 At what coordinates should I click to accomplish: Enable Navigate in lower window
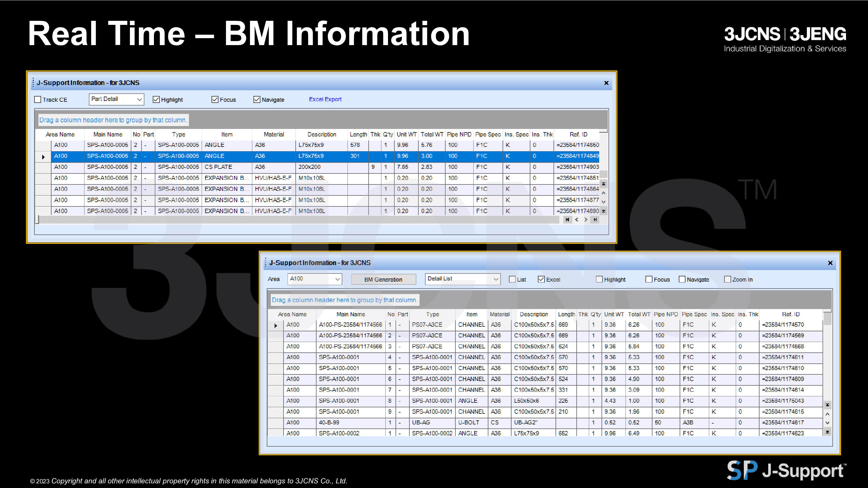pos(682,279)
